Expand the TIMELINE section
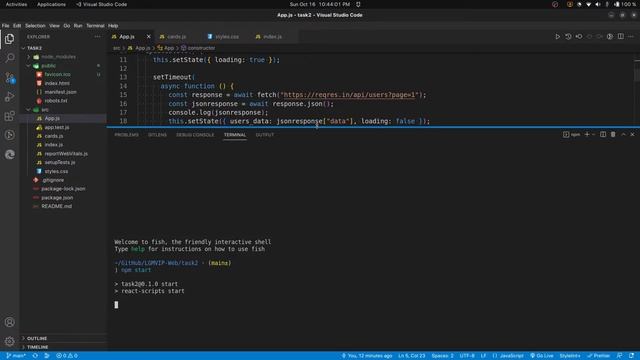The image size is (640, 360). tap(38, 347)
